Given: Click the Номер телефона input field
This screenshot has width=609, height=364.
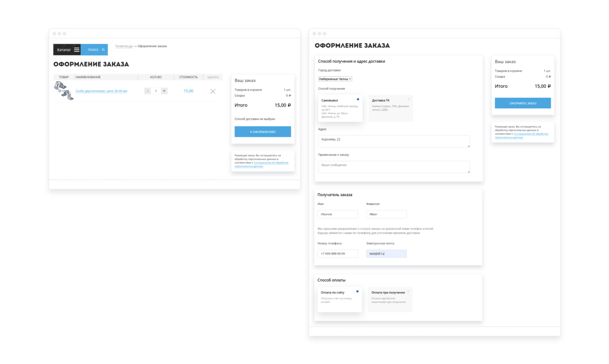Looking at the screenshot, I should pos(337,254).
